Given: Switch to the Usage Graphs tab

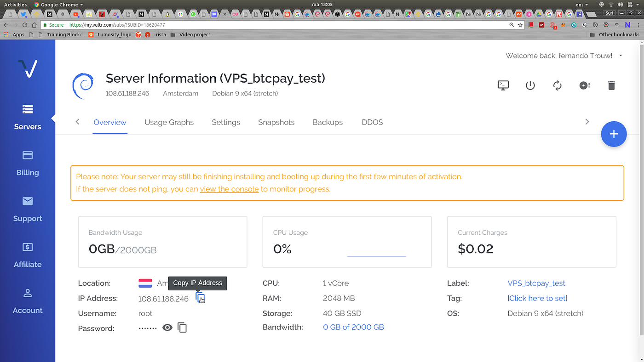Looking at the screenshot, I should (x=169, y=122).
